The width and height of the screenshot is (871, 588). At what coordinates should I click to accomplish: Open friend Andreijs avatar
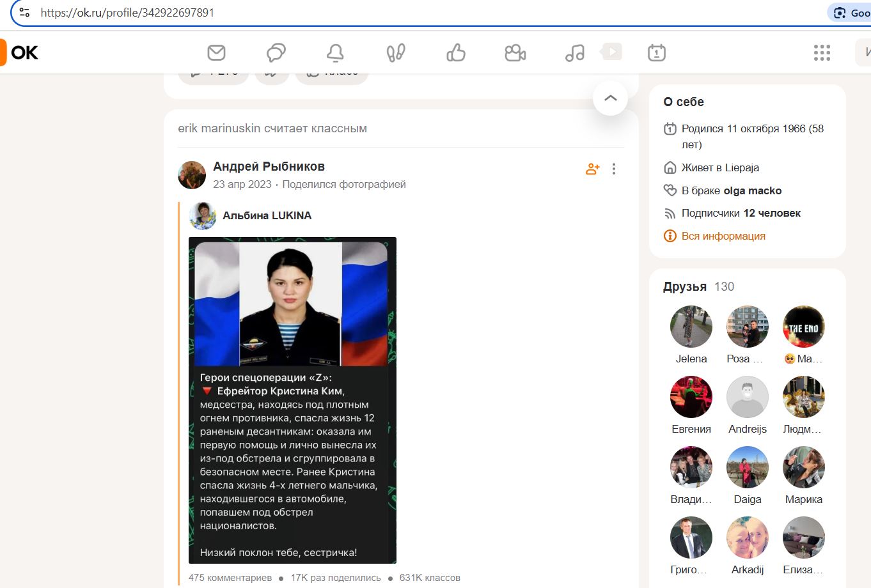point(748,397)
